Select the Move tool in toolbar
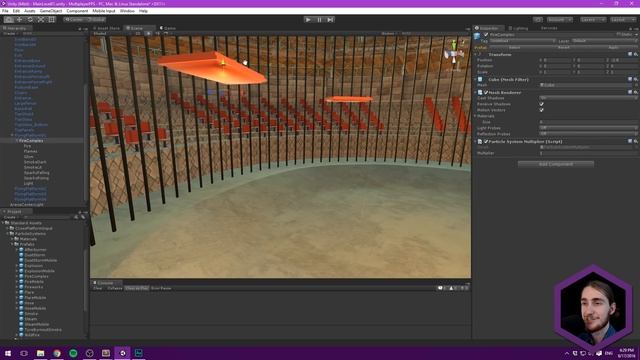Viewport: 640px width, 360px height. (x=19, y=19)
